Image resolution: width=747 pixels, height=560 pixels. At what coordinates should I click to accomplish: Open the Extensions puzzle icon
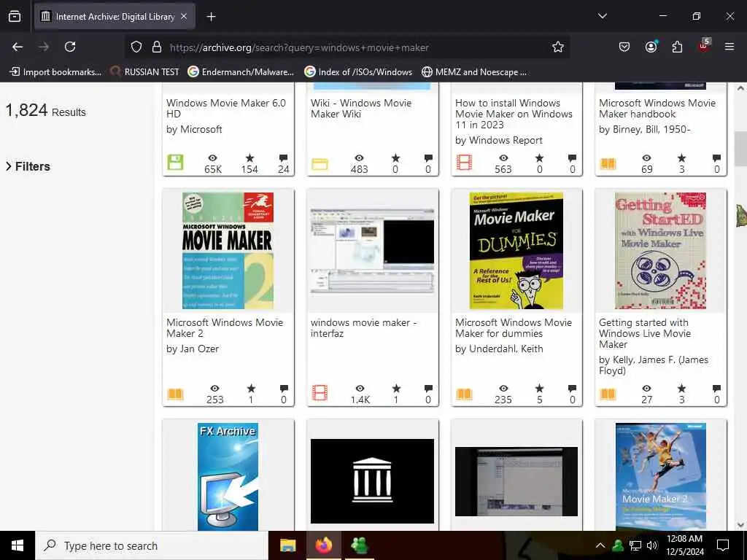click(x=677, y=47)
